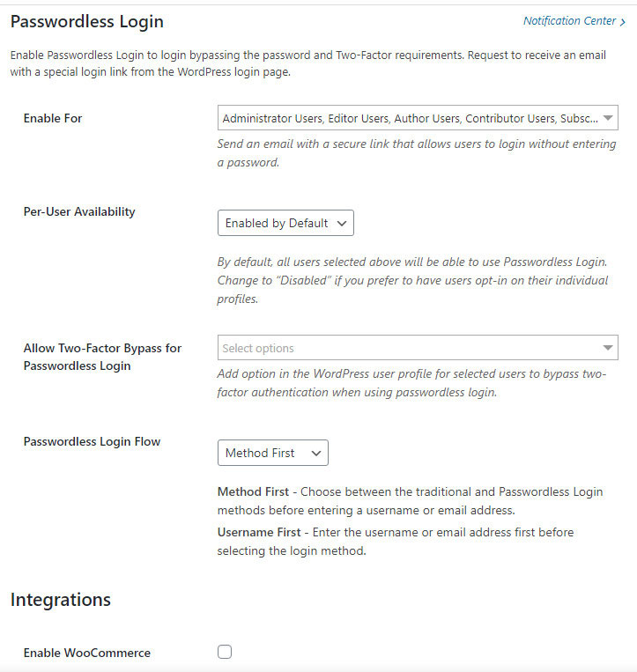Click the Enable For dropdown arrow
637x672 pixels.
[609, 118]
